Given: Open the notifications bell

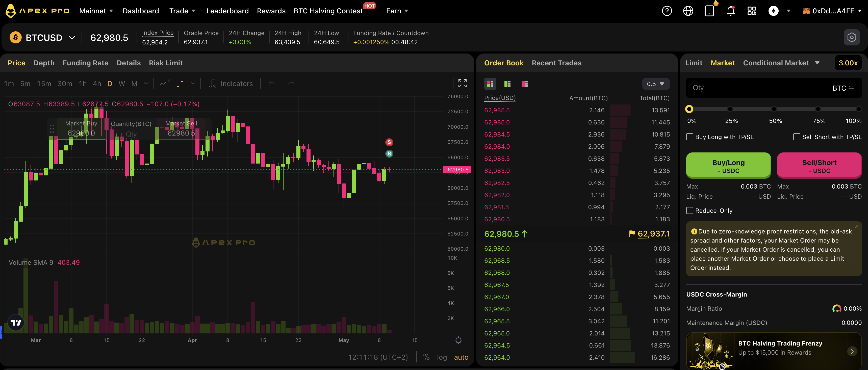Looking at the screenshot, I should click(730, 11).
